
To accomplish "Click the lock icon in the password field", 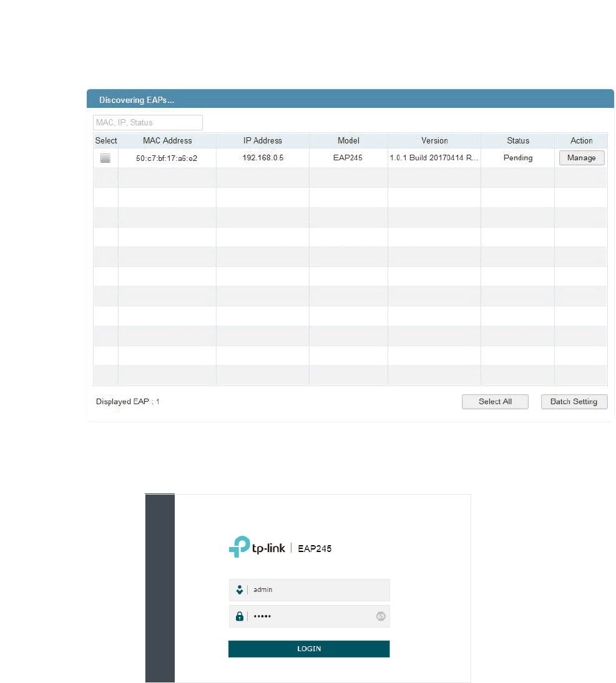I will tap(239, 616).
